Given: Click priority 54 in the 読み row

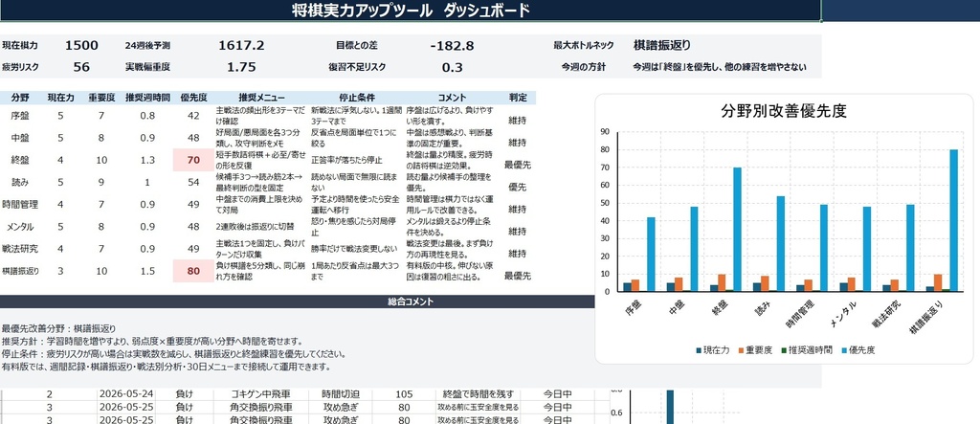Looking at the screenshot, I should click(x=193, y=182).
